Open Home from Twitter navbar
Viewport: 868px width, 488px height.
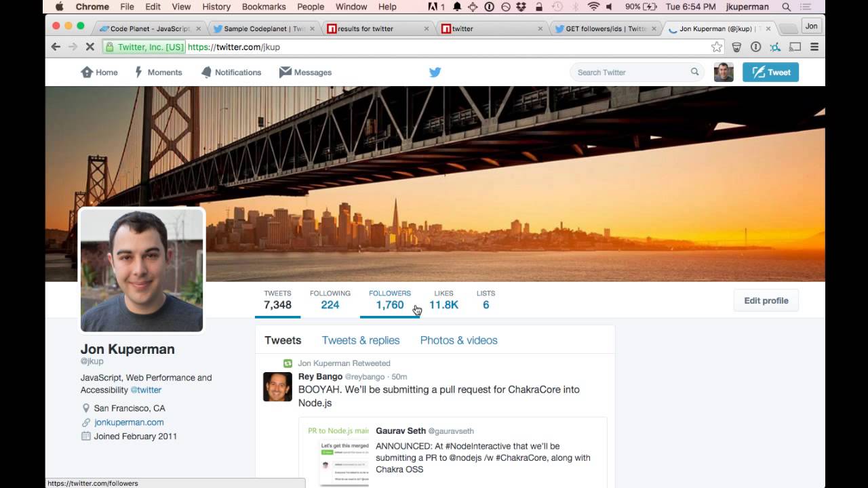point(99,72)
